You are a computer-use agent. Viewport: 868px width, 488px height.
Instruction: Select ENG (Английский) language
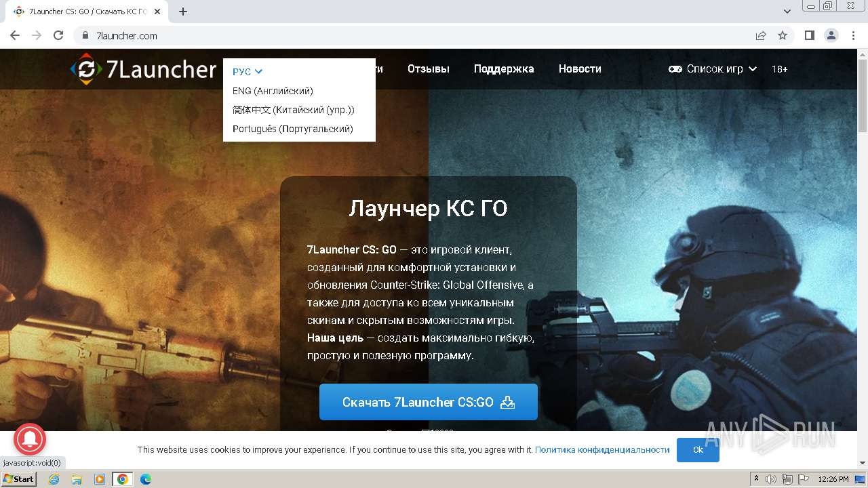point(273,91)
